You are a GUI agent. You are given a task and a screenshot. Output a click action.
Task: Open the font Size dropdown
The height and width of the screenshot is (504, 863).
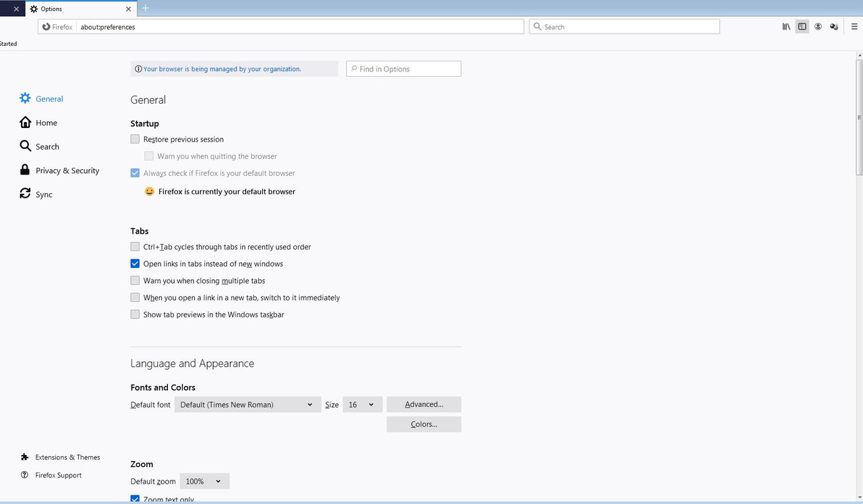pos(362,404)
